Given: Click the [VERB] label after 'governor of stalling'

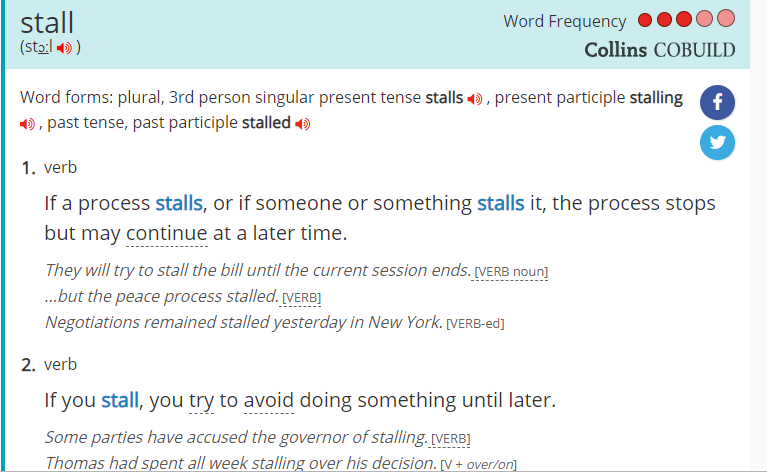Looking at the screenshot, I should (x=450, y=438).
